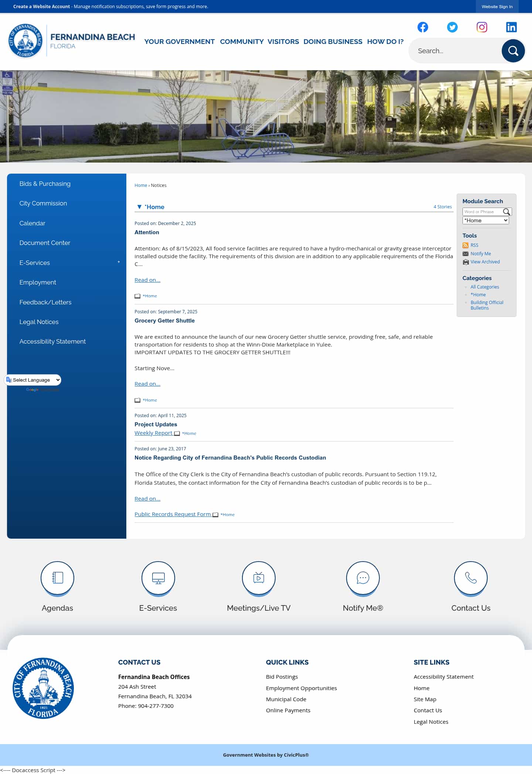Screen dimensions: 532x774
Task: Open the Twitter social icon
Action: tap(452, 27)
